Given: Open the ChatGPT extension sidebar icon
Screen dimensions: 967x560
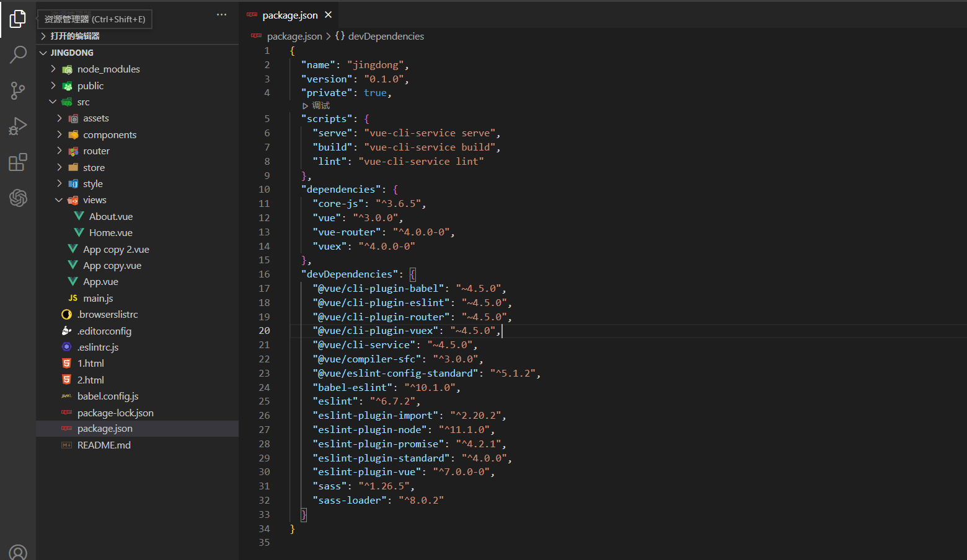Looking at the screenshot, I should click(x=18, y=198).
